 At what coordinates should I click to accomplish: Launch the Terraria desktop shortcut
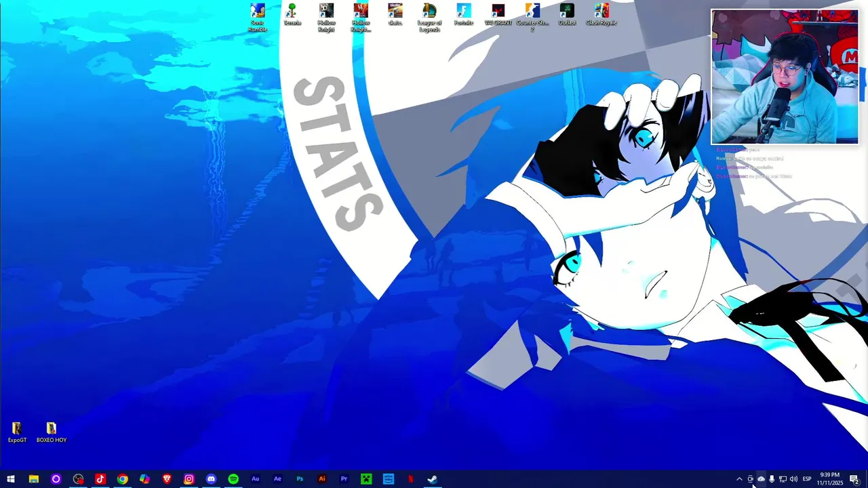pos(292,15)
